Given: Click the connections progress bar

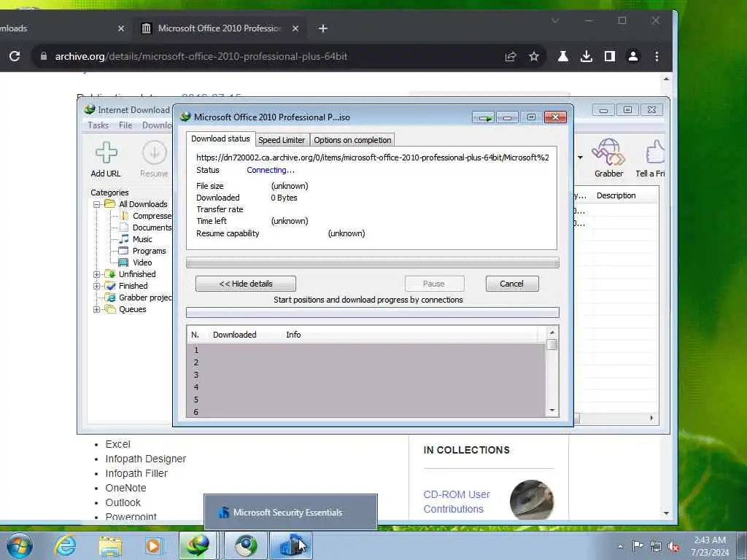Looking at the screenshot, I should point(373,312).
